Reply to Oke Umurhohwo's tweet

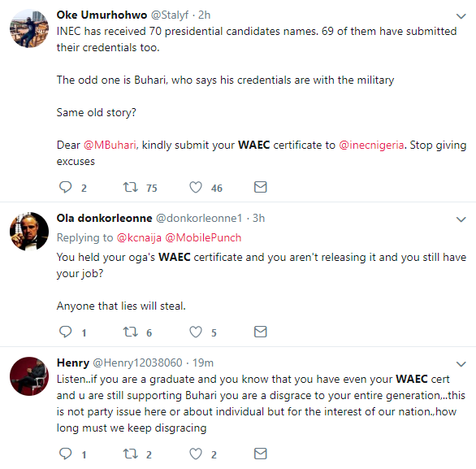point(65,187)
